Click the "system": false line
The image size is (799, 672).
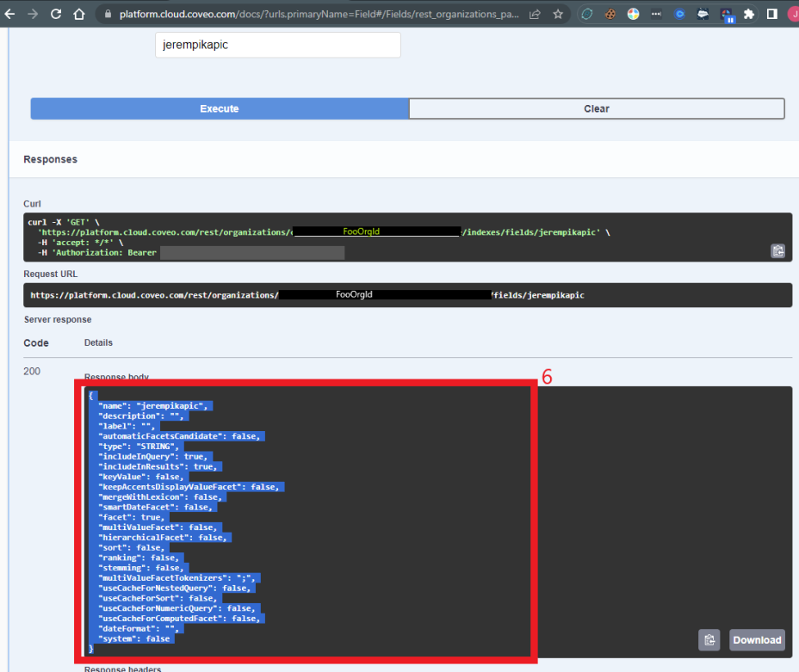click(134, 638)
